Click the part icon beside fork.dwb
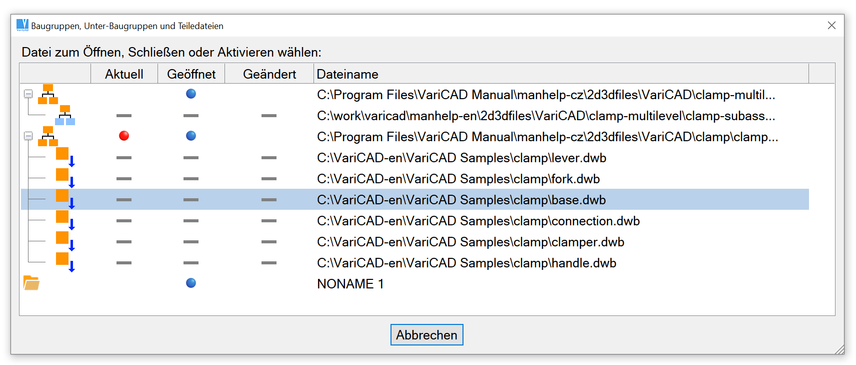Image resolution: width=856 pixels, height=365 pixels. (x=65, y=178)
